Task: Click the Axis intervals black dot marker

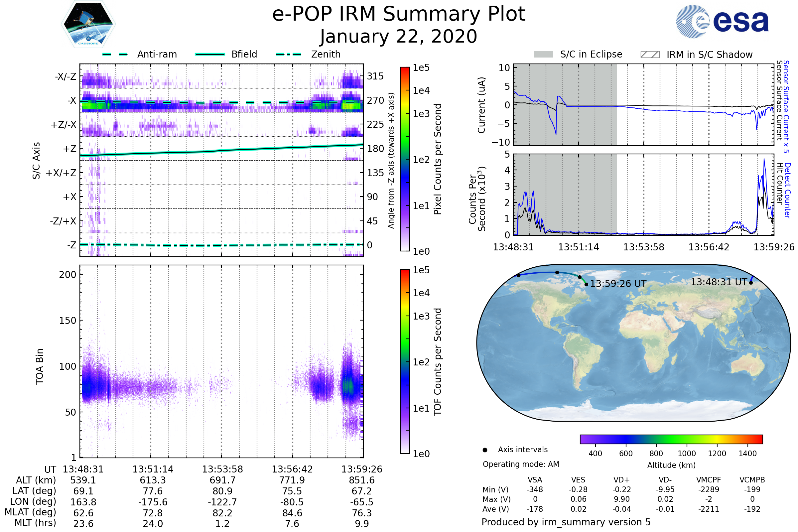Action: coord(485,450)
